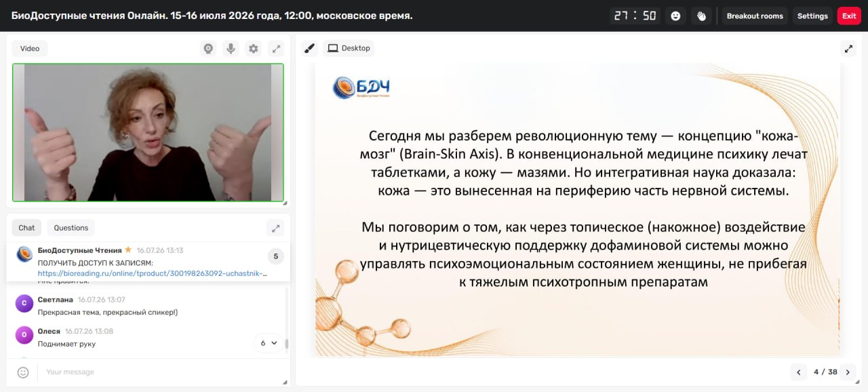Click the БиоДоступные Чтения avatar in chat

pyautogui.click(x=24, y=254)
